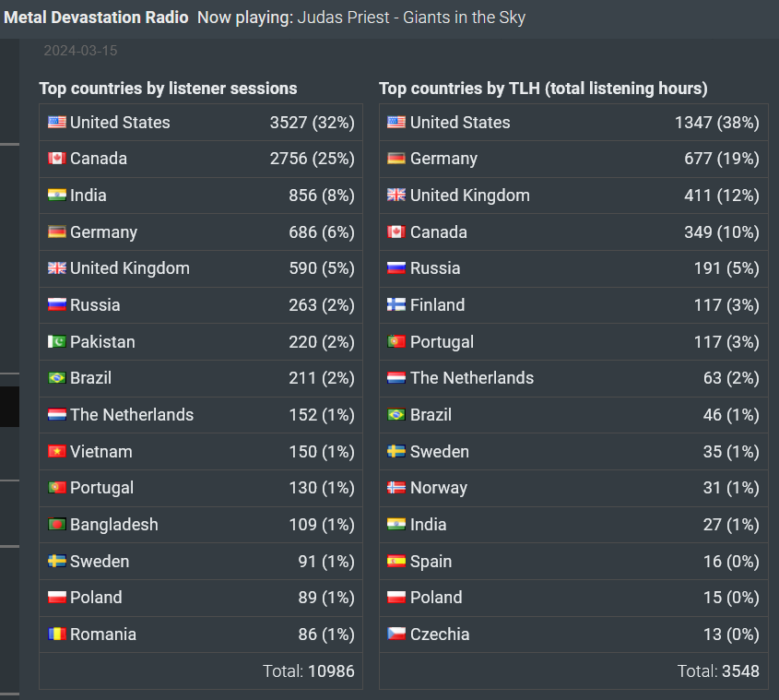The width and height of the screenshot is (779, 700).
Task: Open the Metal Devastation Radio title link
Action: tap(96, 18)
